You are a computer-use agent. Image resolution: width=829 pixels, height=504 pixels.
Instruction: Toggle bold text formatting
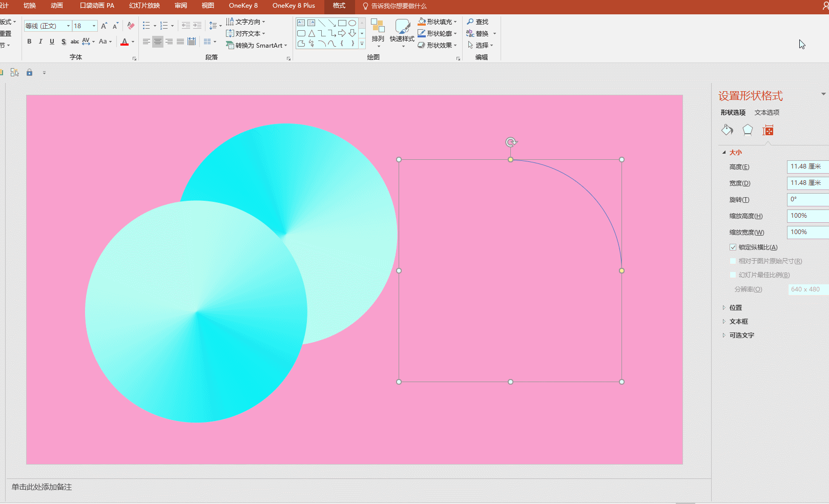click(x=29, y=41)
